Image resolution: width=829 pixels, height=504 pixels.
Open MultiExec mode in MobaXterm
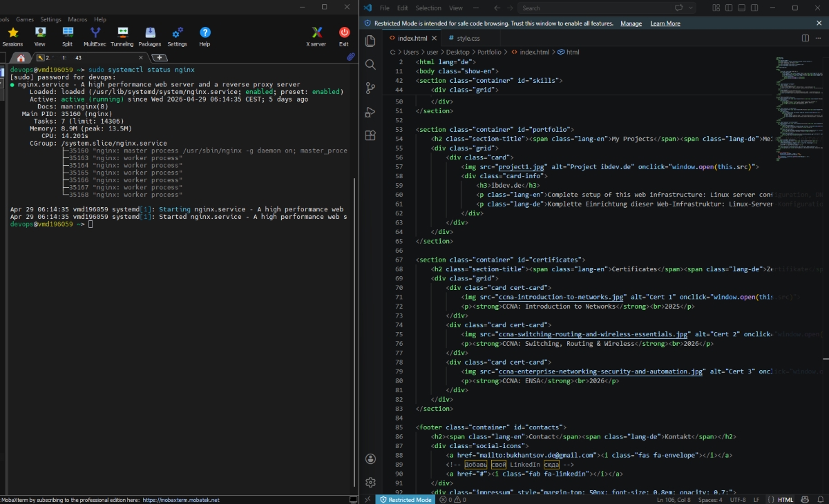click(x=95, y=37)
